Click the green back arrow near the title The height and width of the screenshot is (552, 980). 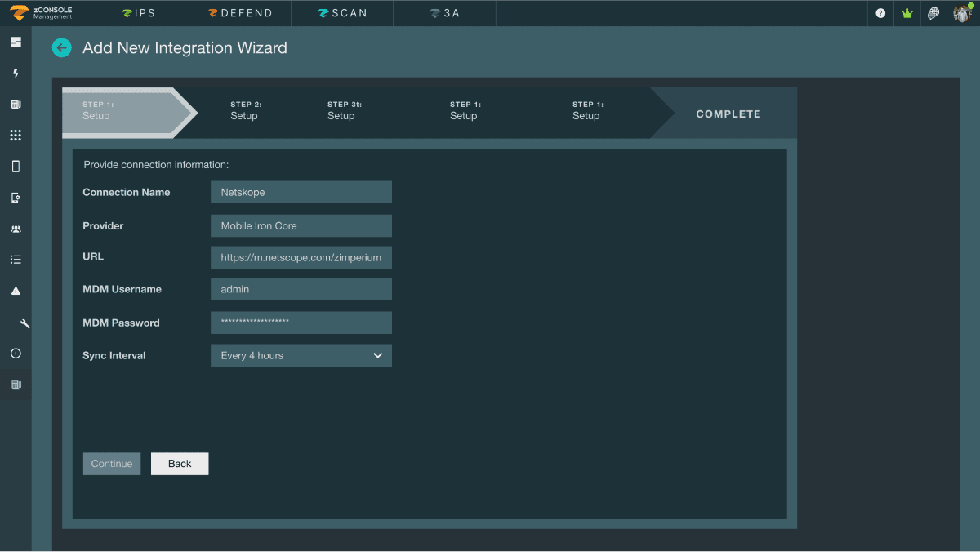click(x=62, y=47)
